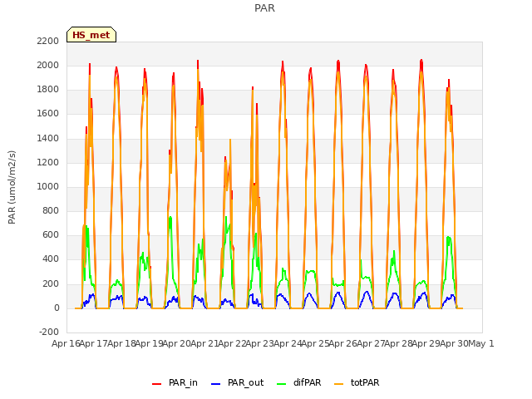Click the Apr 28 x-axis date label
532x399 pixels.
[x=398, y=343]
